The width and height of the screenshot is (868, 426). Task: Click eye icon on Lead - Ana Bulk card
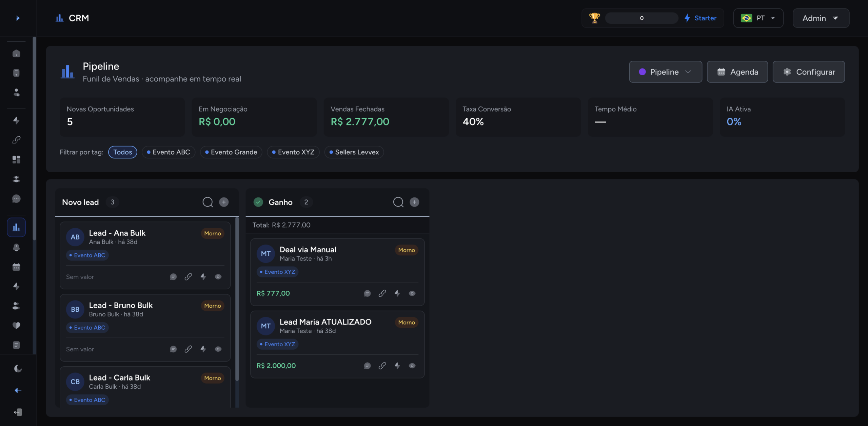click(218, 277)
